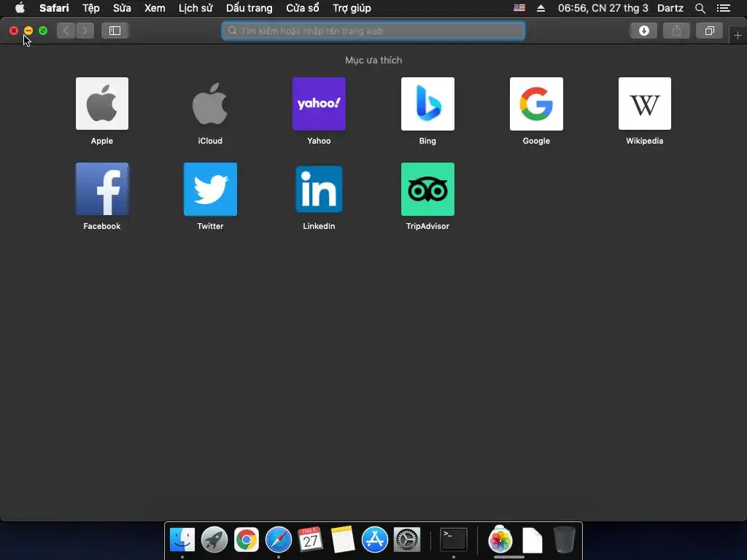This screenshot has height=560, width=747.
Task: Open the Sửa menu
Action: point(122,8)
